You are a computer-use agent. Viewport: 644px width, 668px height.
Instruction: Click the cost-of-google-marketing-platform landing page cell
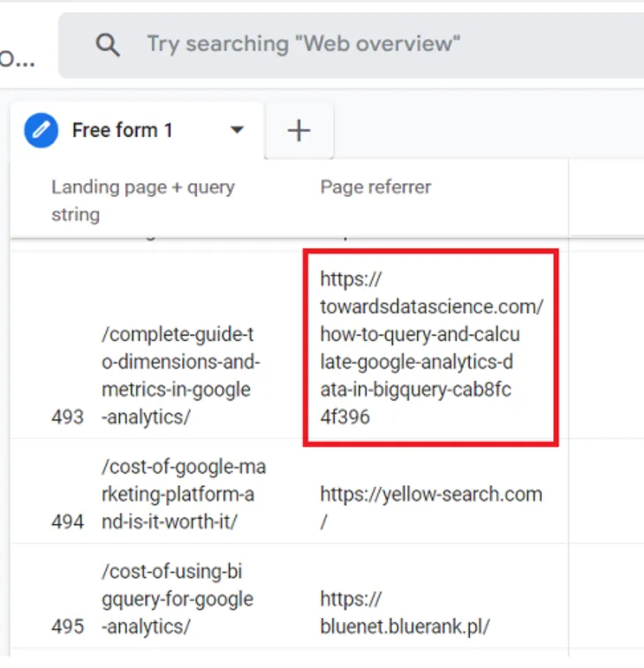pyautogui.click(x=183, y=493)
